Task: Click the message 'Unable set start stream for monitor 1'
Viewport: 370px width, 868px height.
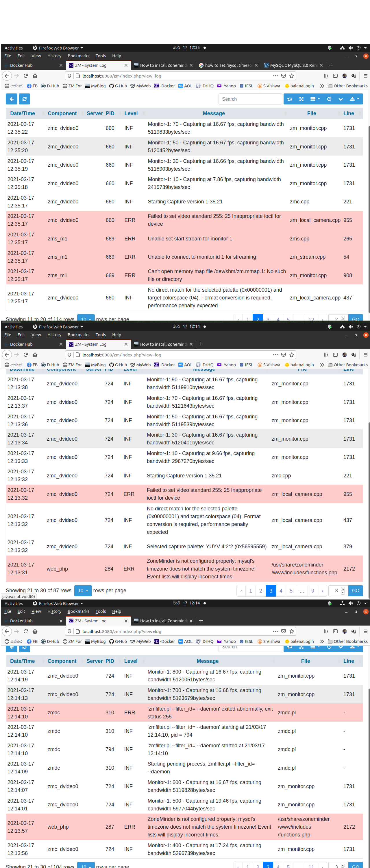Action: pyautogui.click(x=190, y=239)
